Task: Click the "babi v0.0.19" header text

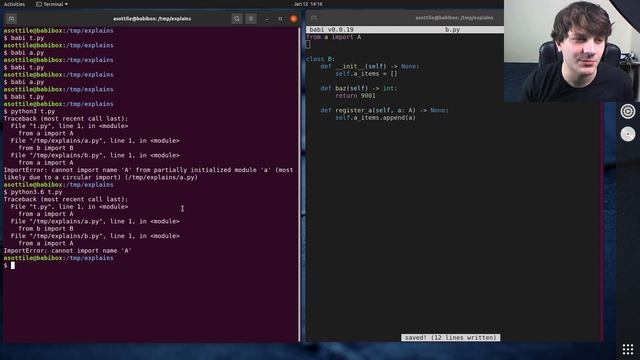Action: click(x=331, y=30)
